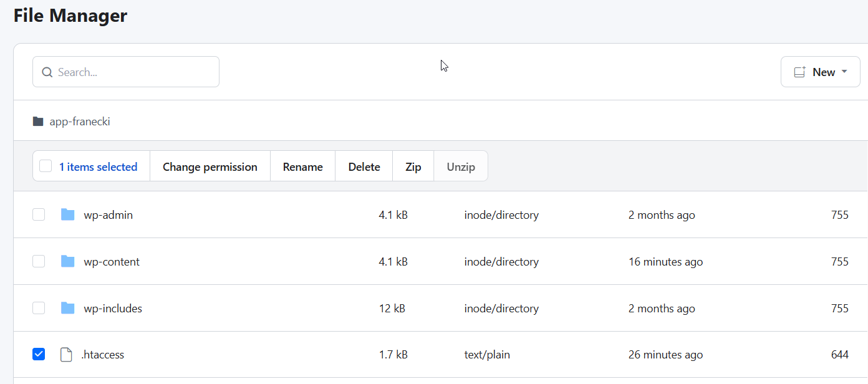Viewport: 868px width, 384px height.
Task: Click the Unzip button
Action: (x=461, y=167)
